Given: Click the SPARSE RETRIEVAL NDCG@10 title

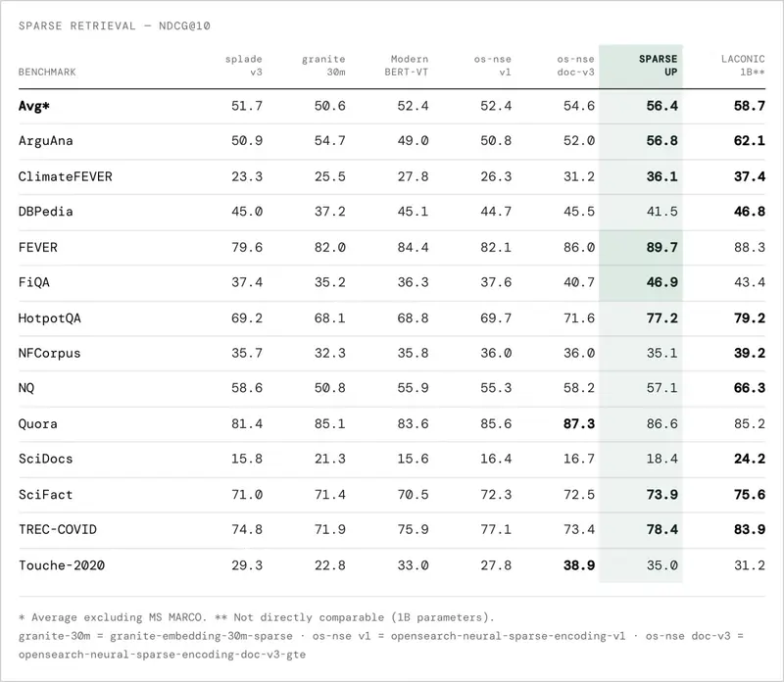Looking at the screenshot, I should [115, 26].
